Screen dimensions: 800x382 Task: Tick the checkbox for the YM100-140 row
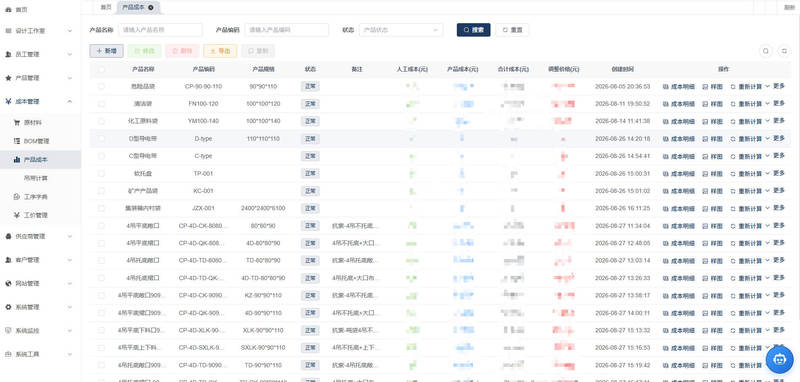[101, 121]
